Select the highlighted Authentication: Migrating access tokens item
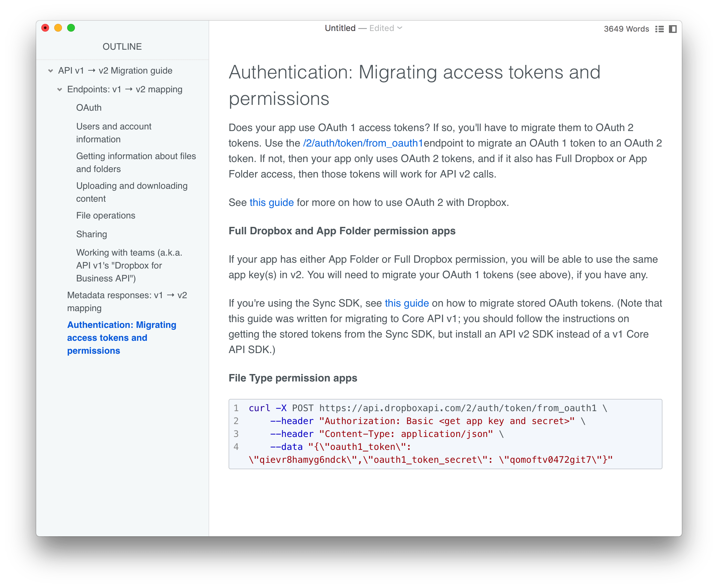Viewport: 718px width, 588px height. [x=122, y=338]
